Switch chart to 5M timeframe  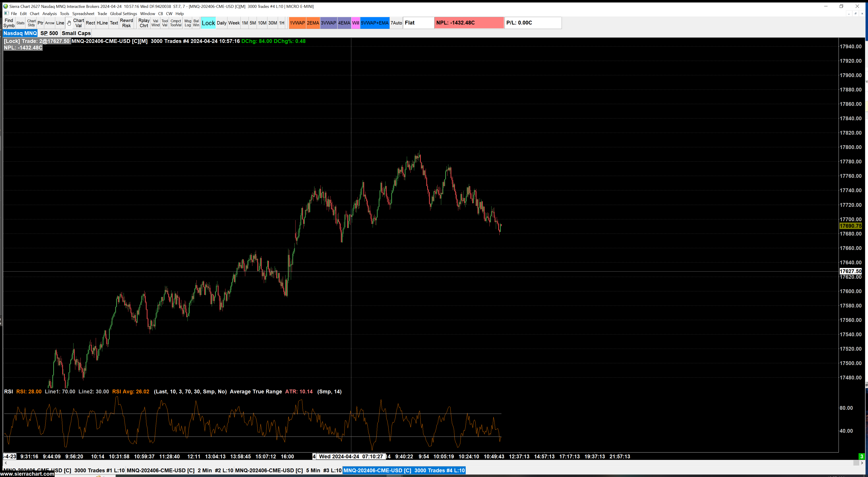253,23
